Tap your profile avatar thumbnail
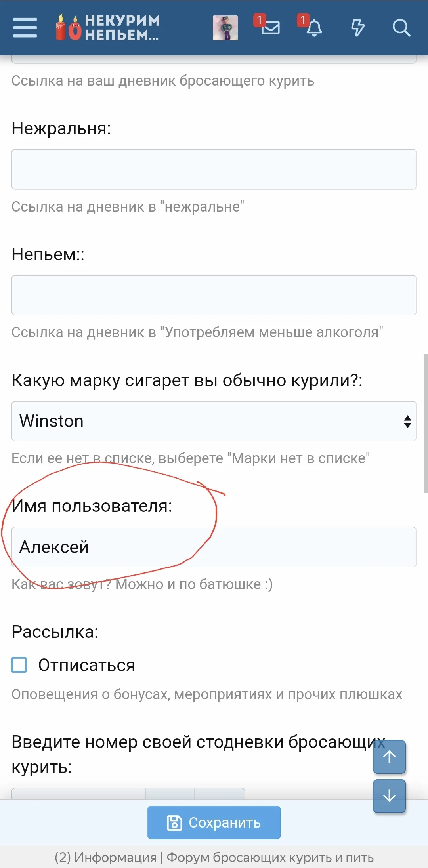 coord(225,29)
